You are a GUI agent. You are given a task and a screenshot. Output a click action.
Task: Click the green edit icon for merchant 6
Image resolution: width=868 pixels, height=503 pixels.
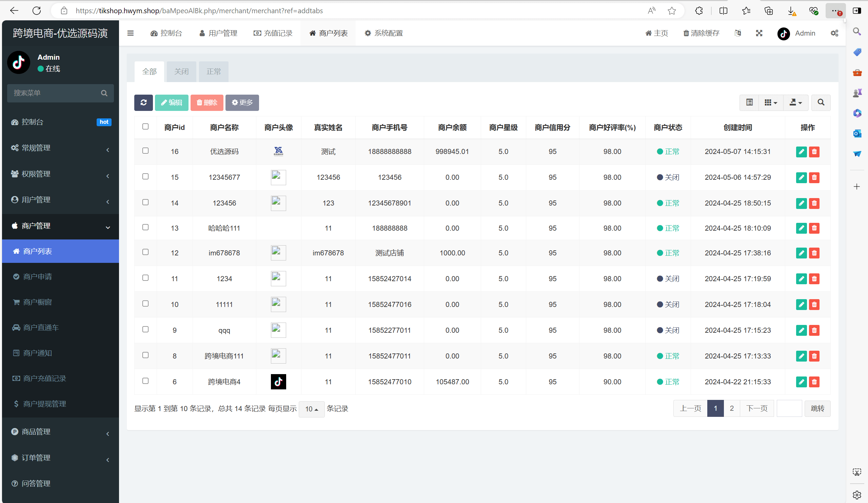pyautogui.click(x=801, y=382)
